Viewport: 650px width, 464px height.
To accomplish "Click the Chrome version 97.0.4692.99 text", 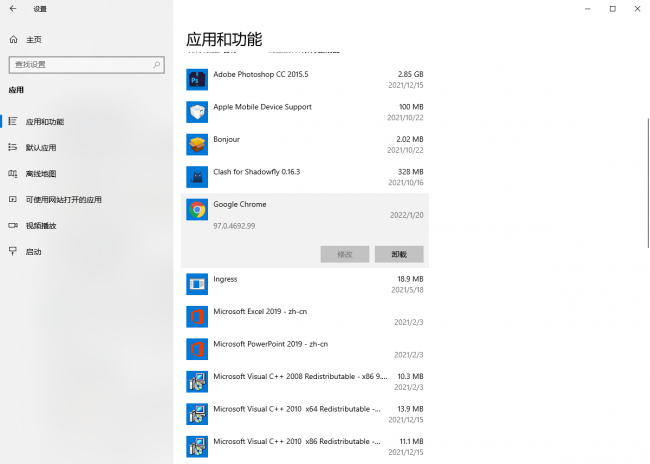I will 234,226.
